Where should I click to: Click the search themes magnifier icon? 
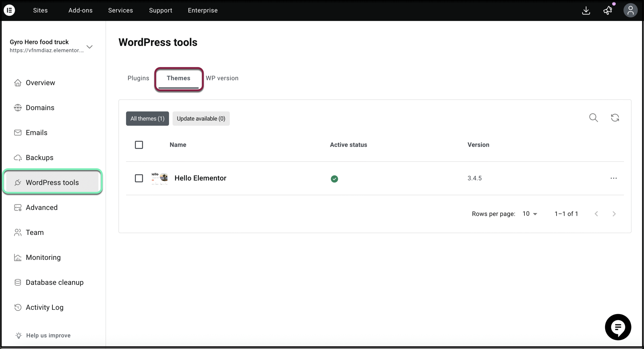coord(593,118)
